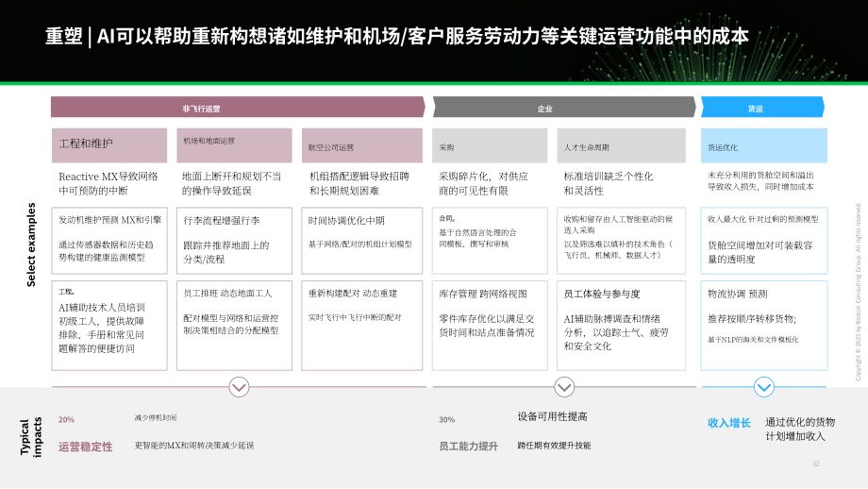The width and height of the screenshot is (868, 489).
Task: Click the text 减少停机时间
Action: (x=156, y=417)
